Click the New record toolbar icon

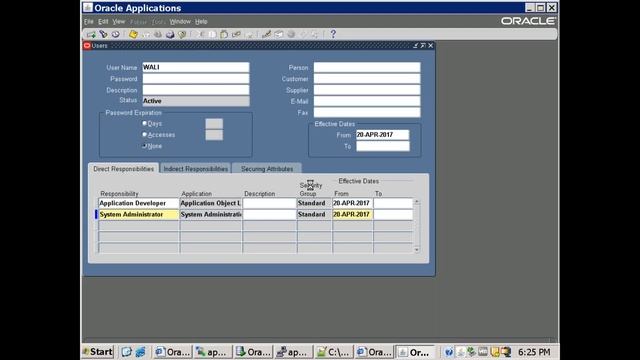click(x=91, y=34)
